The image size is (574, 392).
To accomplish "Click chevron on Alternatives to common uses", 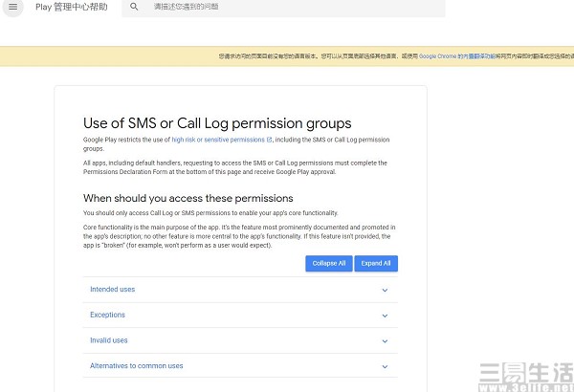I will (x=385, y=367).
